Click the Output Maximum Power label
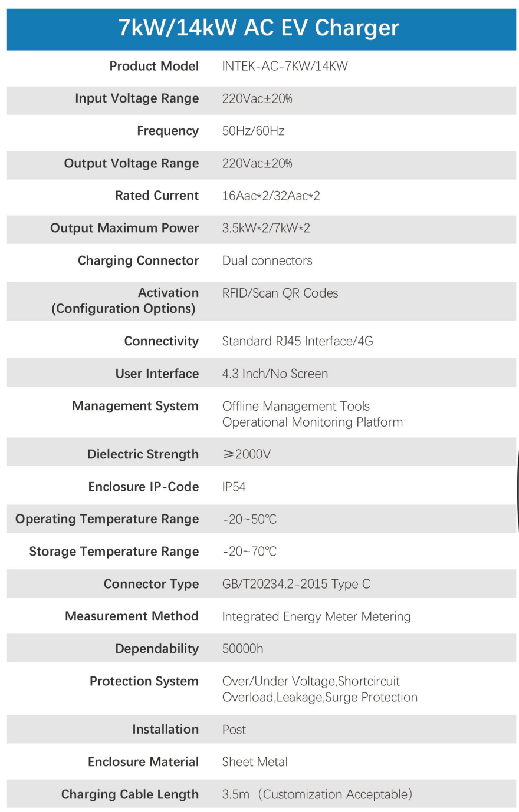The height and width of the screenshot is (812, 519). coord(124,228)
